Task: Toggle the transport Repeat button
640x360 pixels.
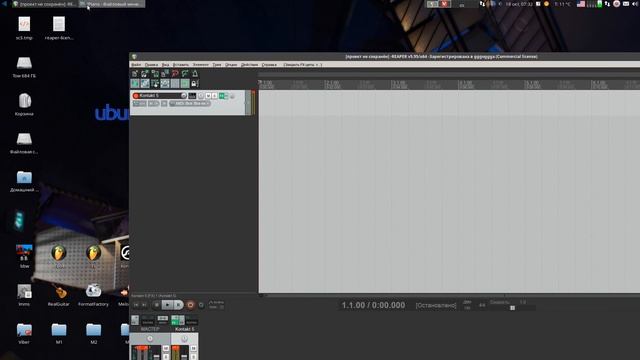Action: (201, 305)
